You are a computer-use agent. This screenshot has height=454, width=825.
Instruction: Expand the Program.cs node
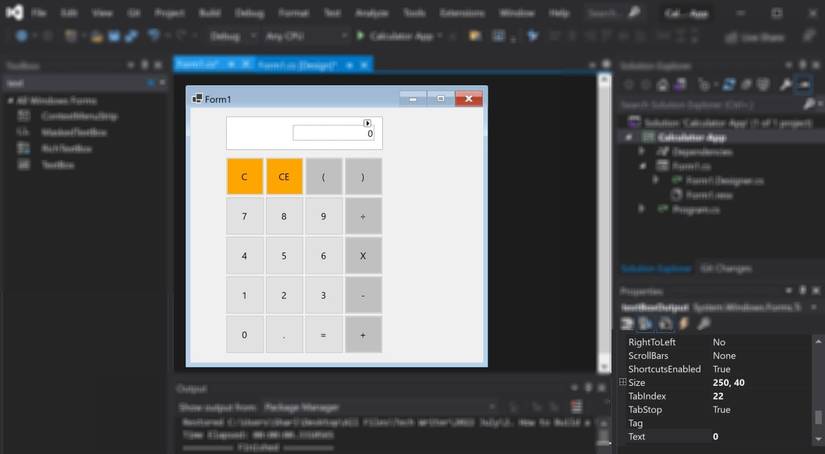click(641, 209)
